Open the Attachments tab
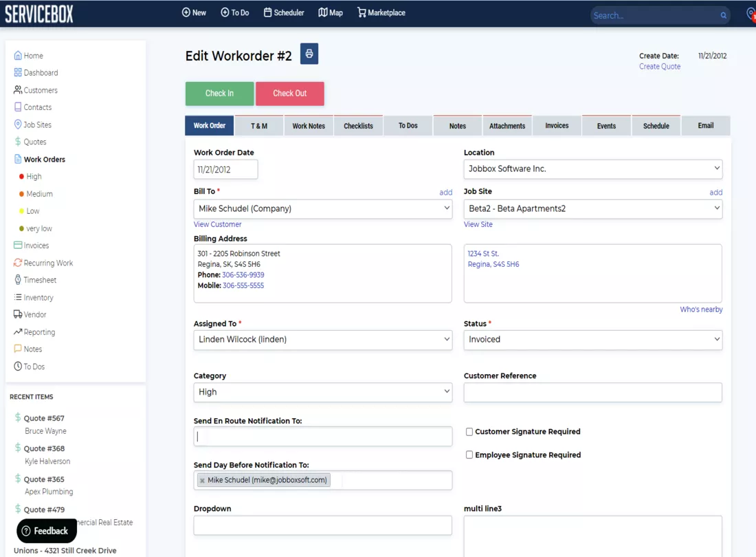The height and width of the screenshot is (557, 756). pos(507,126)
